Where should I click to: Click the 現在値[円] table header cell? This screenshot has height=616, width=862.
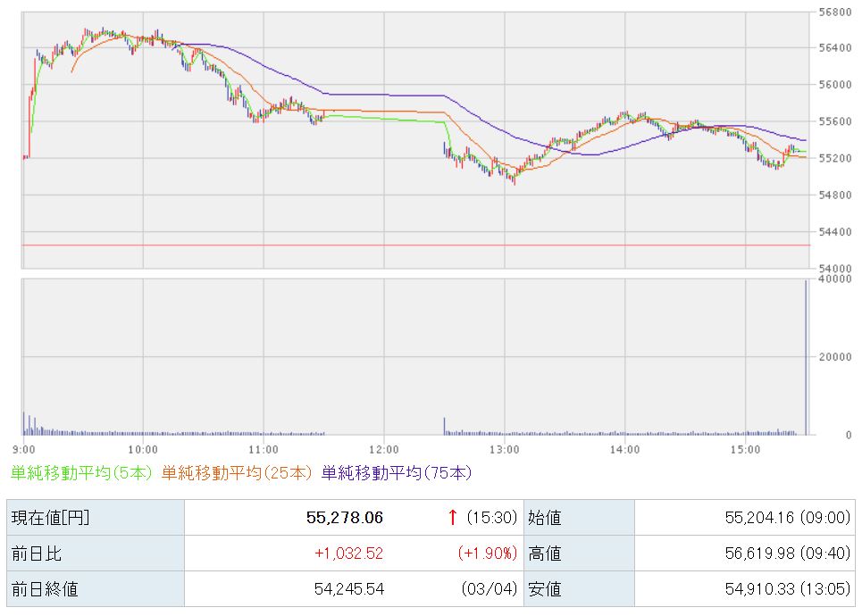click(50, 517)
